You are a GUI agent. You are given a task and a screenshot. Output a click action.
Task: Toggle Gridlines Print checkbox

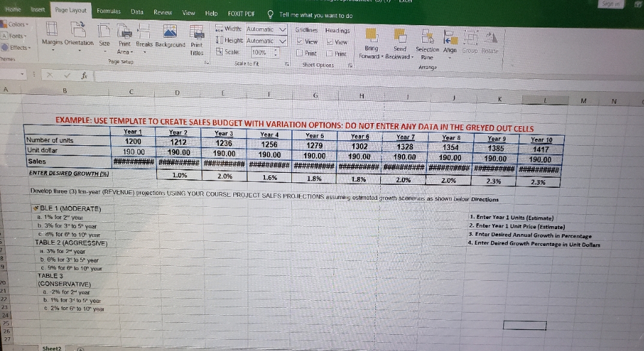coord(300,53)
